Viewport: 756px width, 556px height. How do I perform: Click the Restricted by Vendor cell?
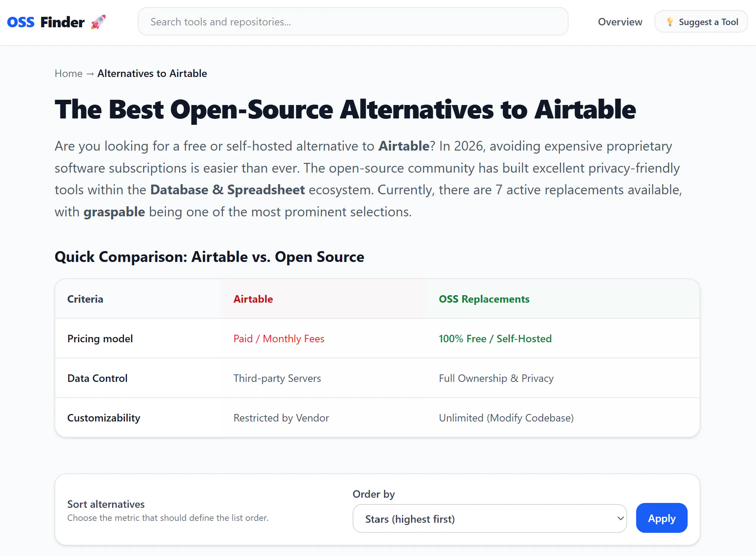click(281, 418)
